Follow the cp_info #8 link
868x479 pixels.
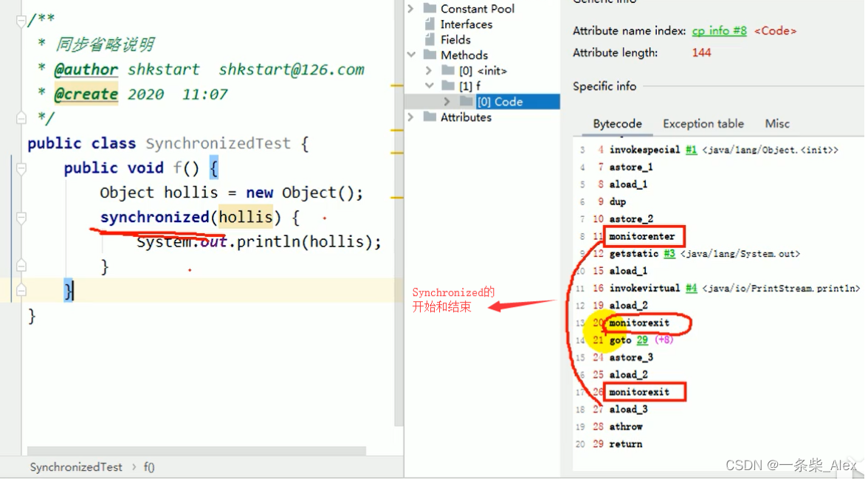[x=719, y=31]
